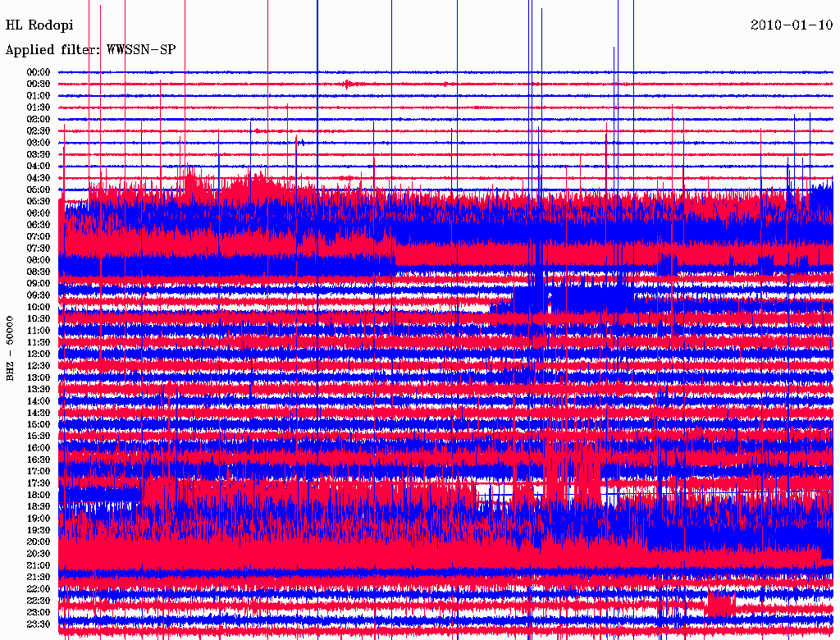Screen dimensions: 840x640
Task: Select the 04:30 time row label
Action: coord(39,177)
